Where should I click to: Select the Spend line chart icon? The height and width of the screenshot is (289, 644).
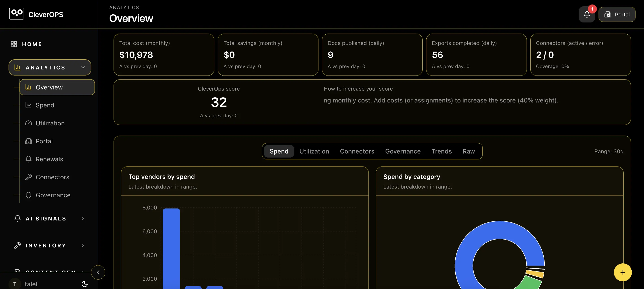(29, 105)
